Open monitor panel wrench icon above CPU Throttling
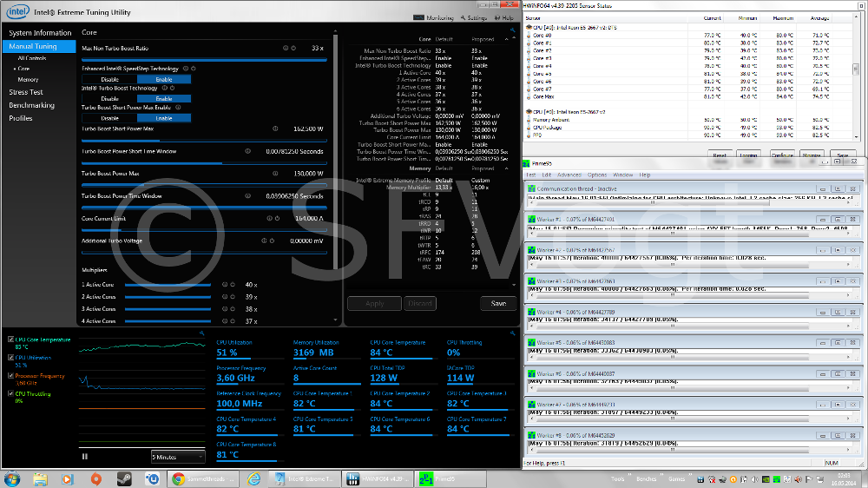 click(x=513, y=333)
